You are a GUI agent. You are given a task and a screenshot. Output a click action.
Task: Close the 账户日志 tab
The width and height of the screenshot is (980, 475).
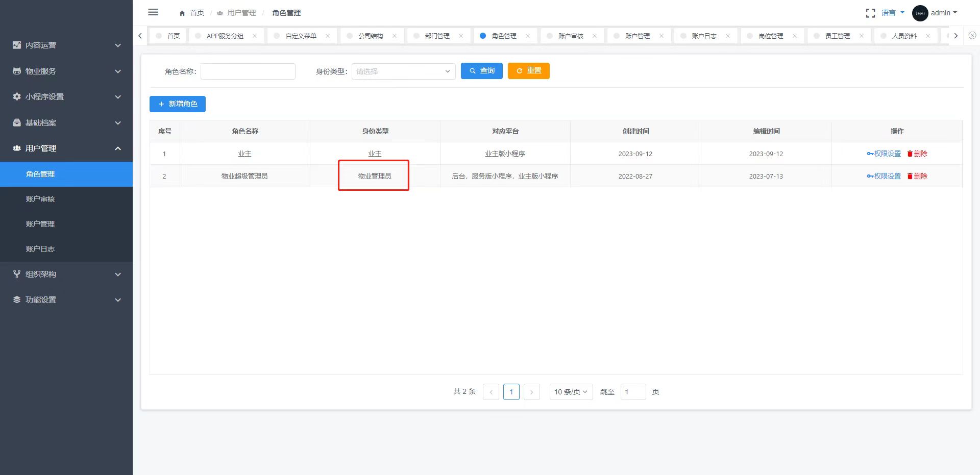pyautogui.click(x=728, y=36)
